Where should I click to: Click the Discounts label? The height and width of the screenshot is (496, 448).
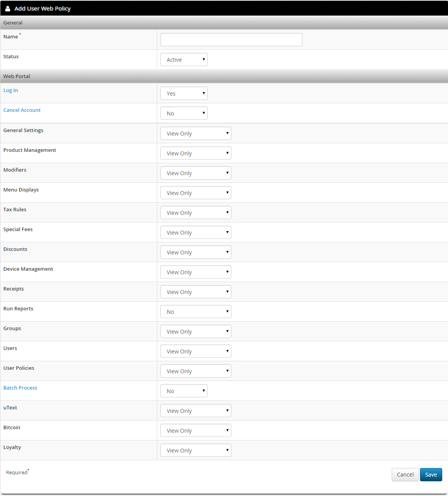[x=15, y=249]
